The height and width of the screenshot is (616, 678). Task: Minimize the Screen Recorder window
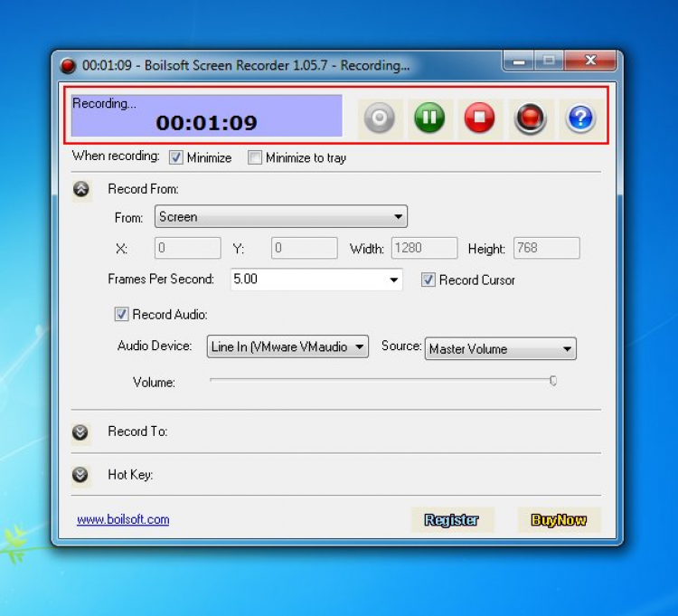[x=519, y=61]
